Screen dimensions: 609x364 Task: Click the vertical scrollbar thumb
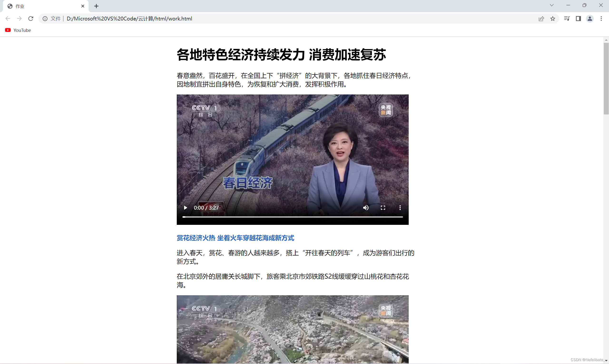click(x=606, y=79)
